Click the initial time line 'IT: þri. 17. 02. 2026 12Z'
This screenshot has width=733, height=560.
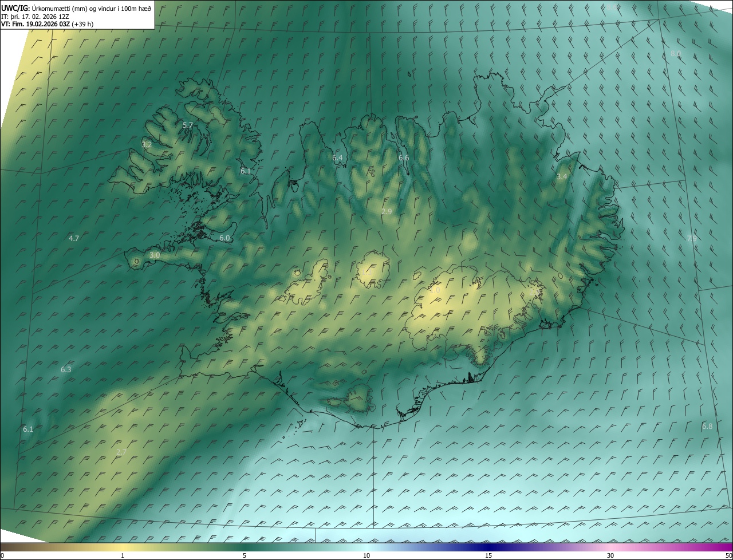36,17
